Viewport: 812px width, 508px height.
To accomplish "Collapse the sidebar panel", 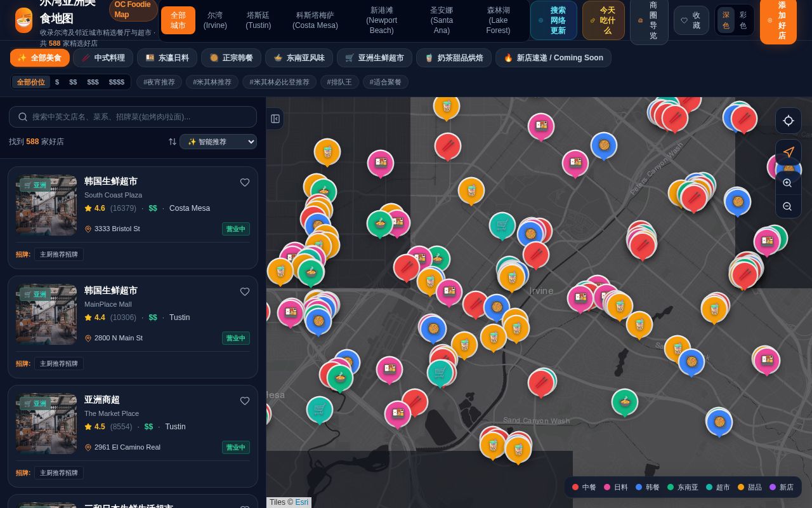I will click(x=275, y=119).
